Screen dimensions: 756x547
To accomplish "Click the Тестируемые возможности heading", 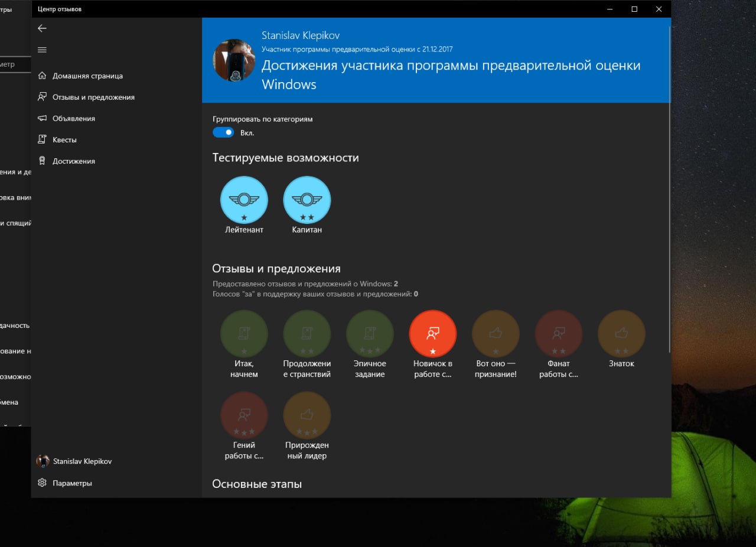I will pos(285,158).
